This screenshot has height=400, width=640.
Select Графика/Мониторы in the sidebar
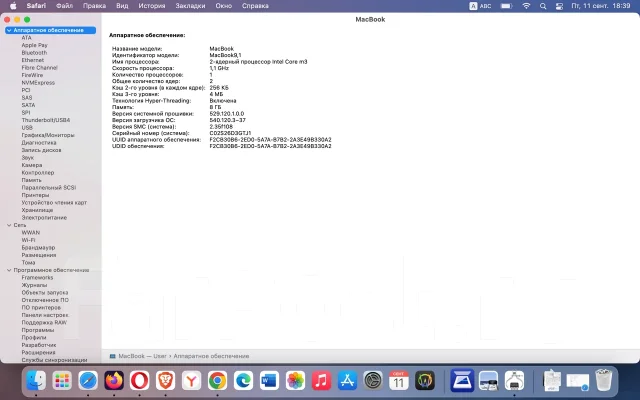48,135
